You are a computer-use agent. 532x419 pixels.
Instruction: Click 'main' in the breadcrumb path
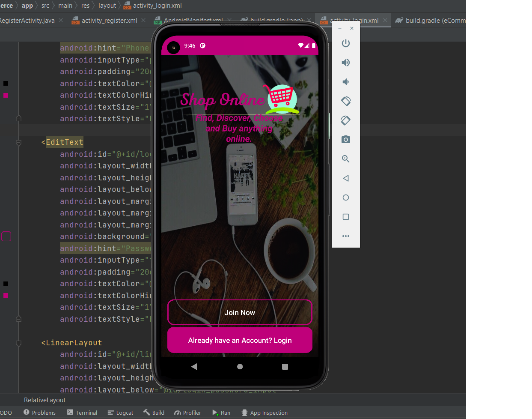pos(65,6)
